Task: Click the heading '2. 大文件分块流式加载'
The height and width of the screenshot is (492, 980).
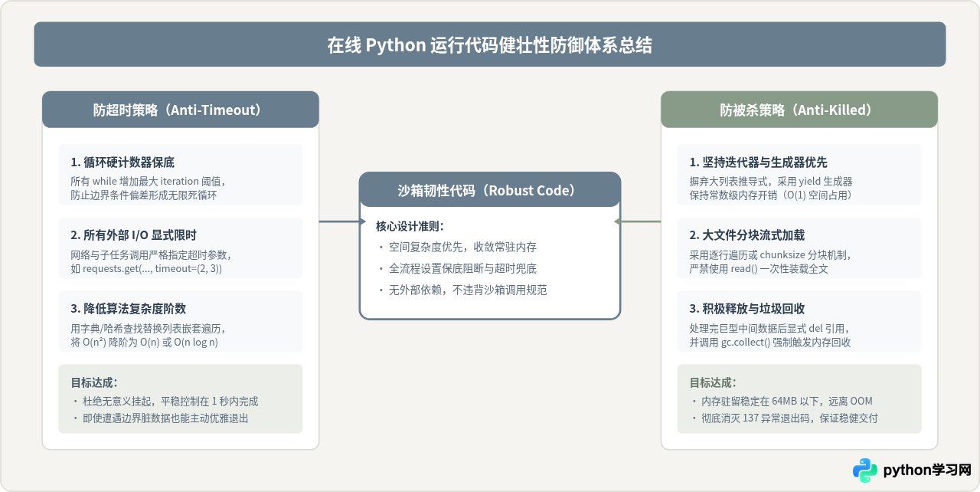Action: click(x=746, y=235)
